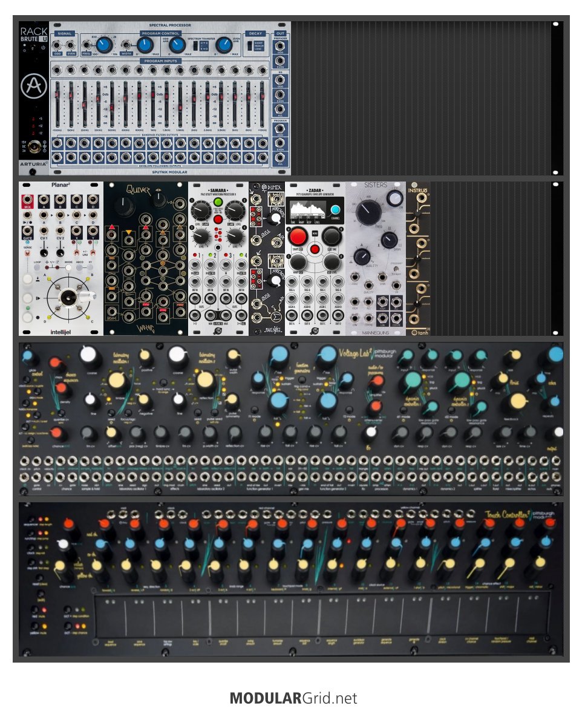Tap the leftmost Touch Controller touch pad
Viewport: 588px width, 711px height.
click(x=109, y=616)
